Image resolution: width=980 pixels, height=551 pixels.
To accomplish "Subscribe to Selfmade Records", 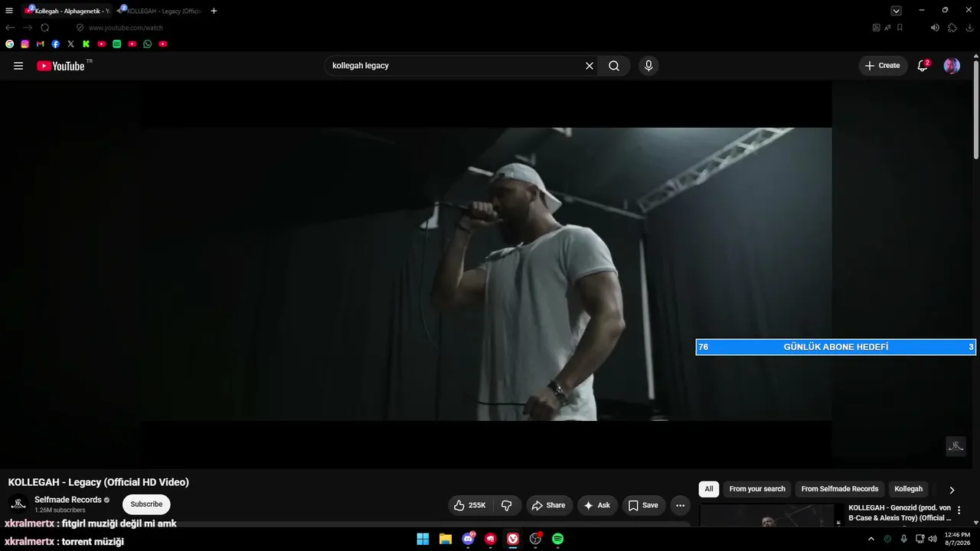I will tap(146, 504).
